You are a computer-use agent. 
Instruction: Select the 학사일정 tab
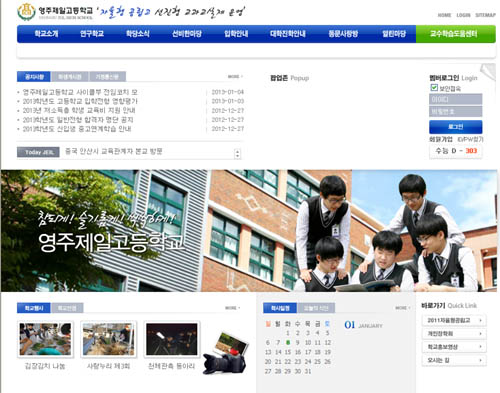[280, 308]
